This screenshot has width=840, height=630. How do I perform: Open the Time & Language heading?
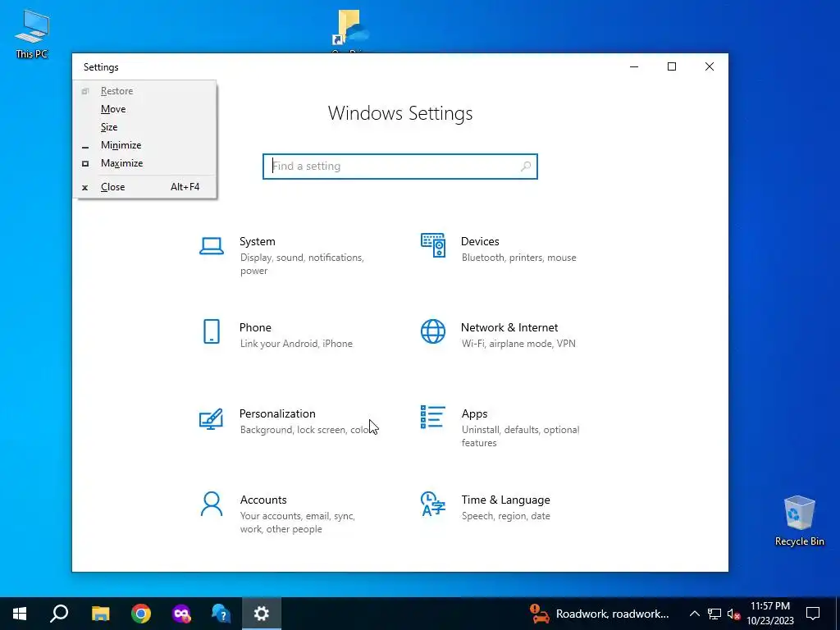(505, 500)
